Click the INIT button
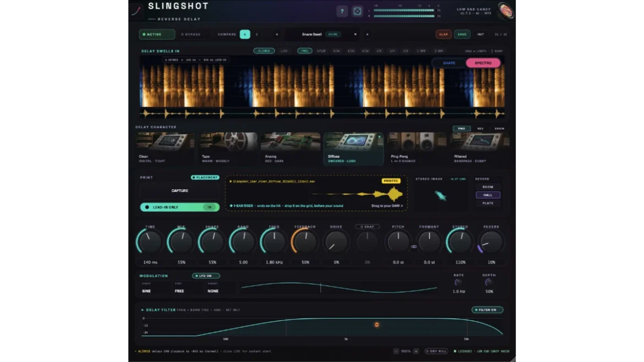The height and width of the screenshot is (362, 644). [481, 35]
